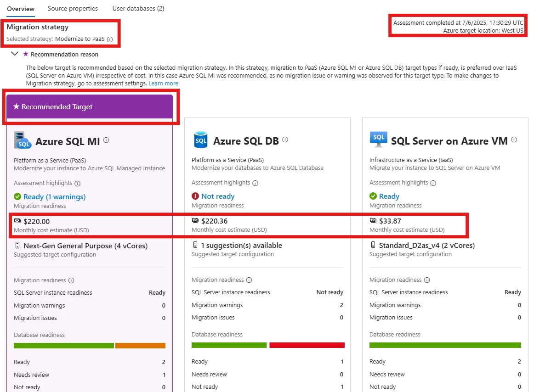This screenshot has width=534, height=392.
Task: Click Azure SQL MI card title
Action: [x=68, y=141]
